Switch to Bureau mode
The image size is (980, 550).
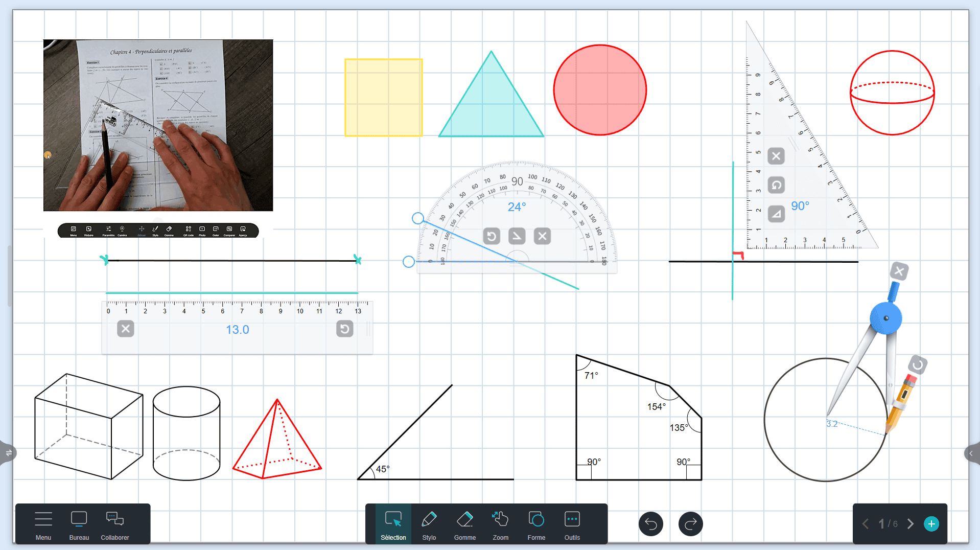coord(79,524)
